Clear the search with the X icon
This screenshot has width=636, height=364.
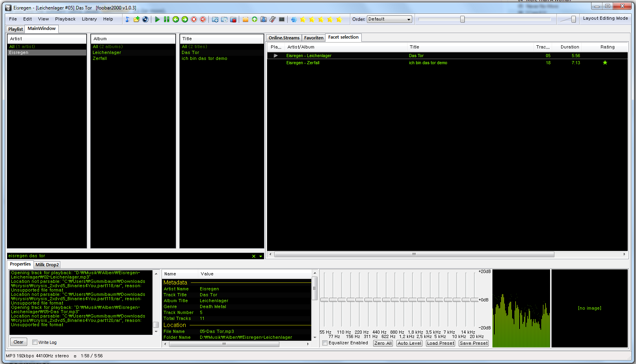[254, 256]
